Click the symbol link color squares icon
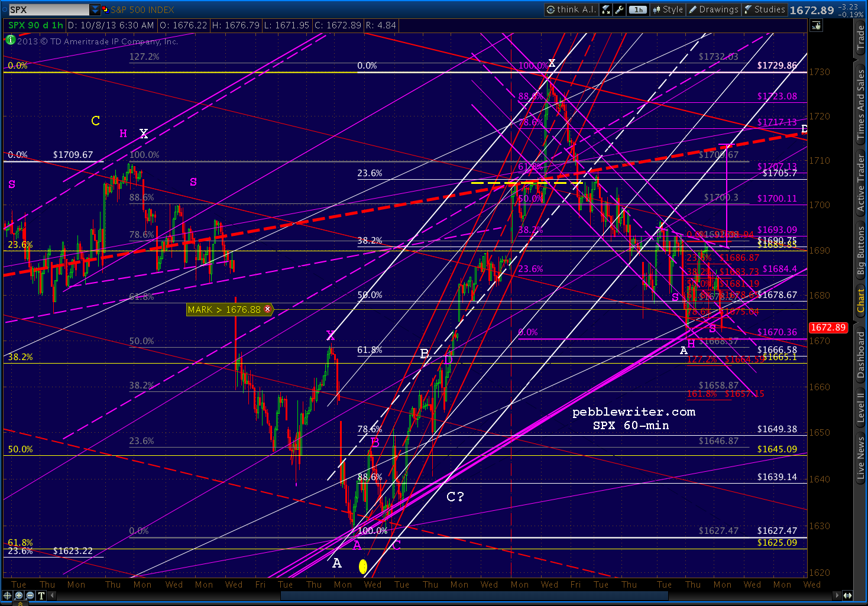 coord(105,9)
